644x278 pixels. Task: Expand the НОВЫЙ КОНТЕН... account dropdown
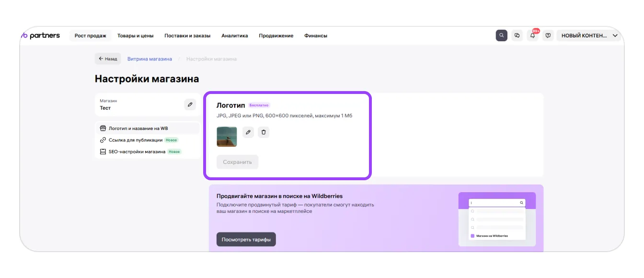589,35
